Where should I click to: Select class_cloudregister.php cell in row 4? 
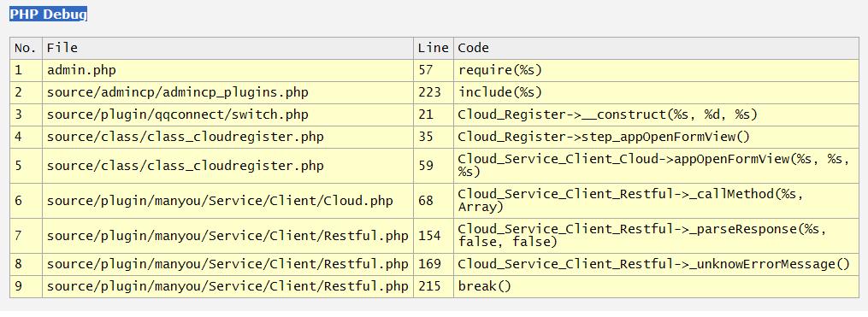227,138
